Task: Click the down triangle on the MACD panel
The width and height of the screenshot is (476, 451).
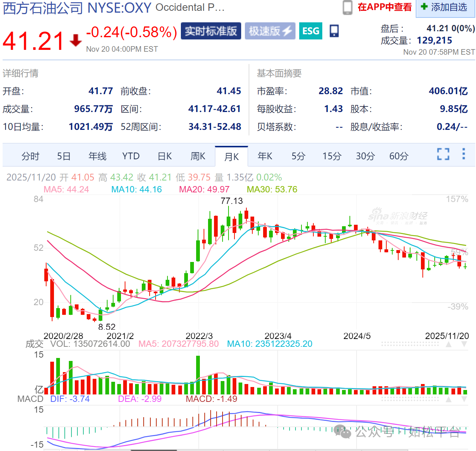Action: tap(464, 399)
